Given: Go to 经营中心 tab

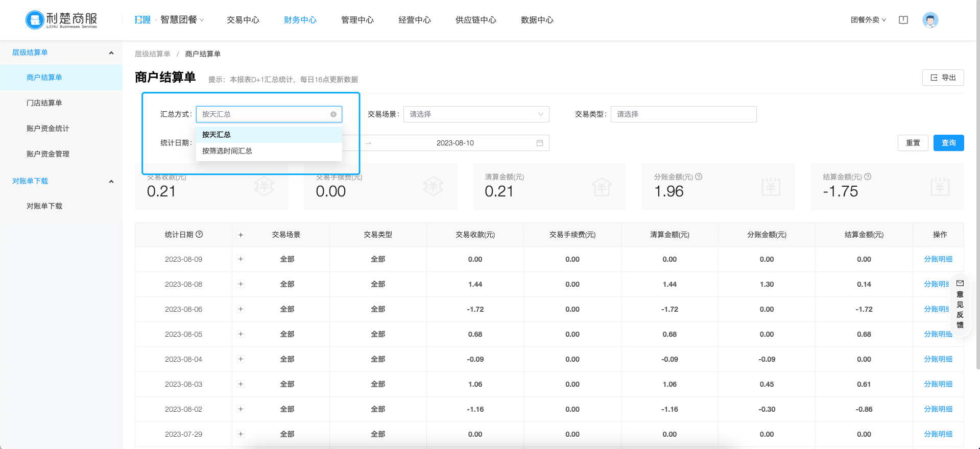Looking at the screenshot, I should 415,20.
